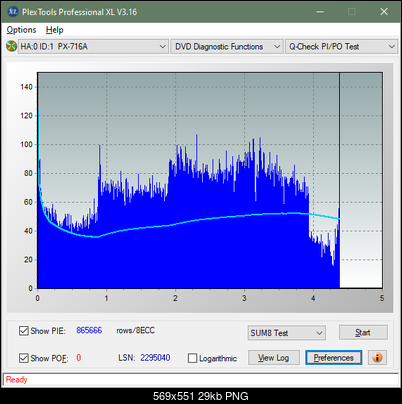Click the disc drive icon beside the drive selector

[x=11, y=46]
